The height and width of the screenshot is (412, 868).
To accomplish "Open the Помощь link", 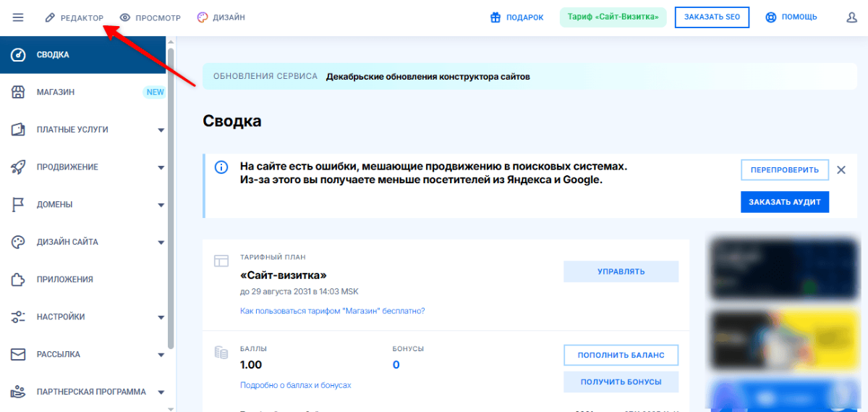I will (x=791, y=17).
